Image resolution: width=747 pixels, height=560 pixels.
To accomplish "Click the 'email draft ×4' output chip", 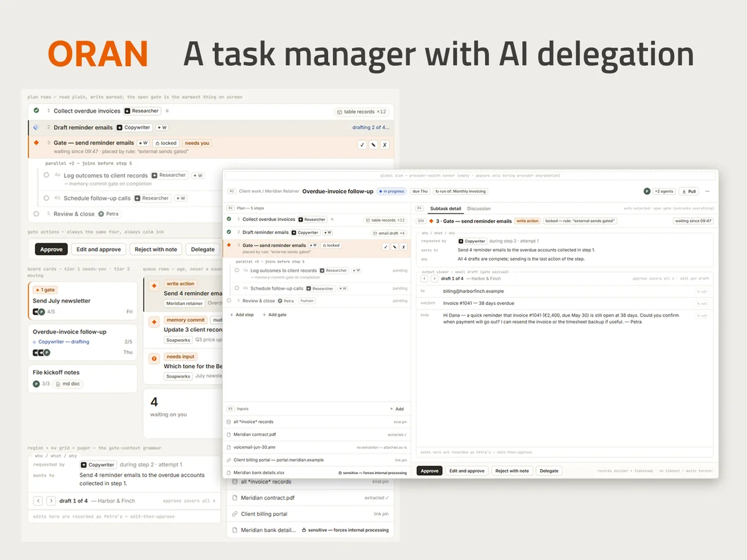I will click(x=389, y=233).
